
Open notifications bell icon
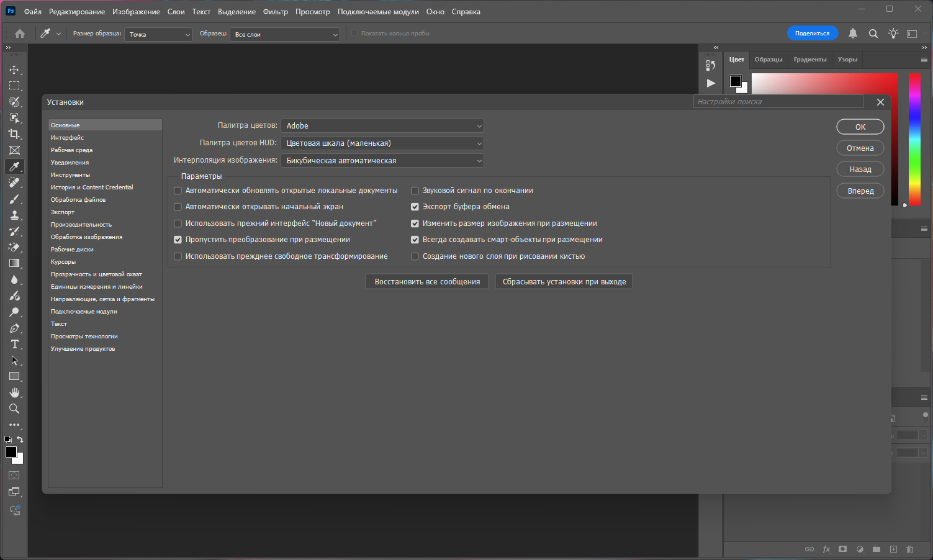pos(853,34)
